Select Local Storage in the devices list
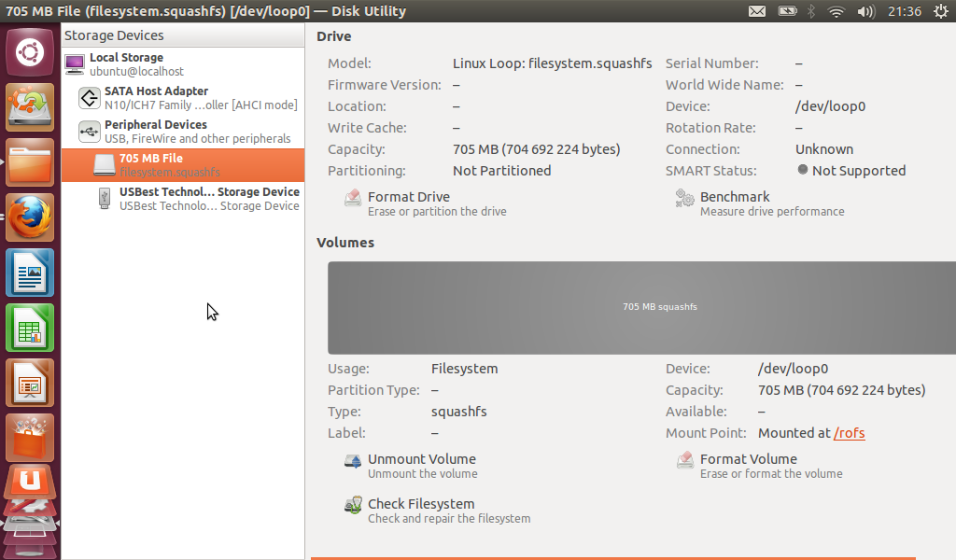 [126, 64]
